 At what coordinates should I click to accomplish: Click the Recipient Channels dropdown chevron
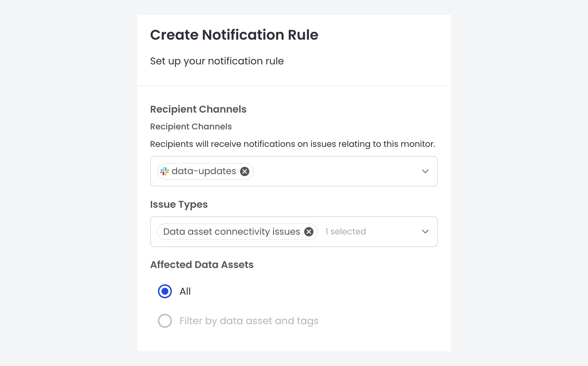pyautogui.click(x=425, y=171)
